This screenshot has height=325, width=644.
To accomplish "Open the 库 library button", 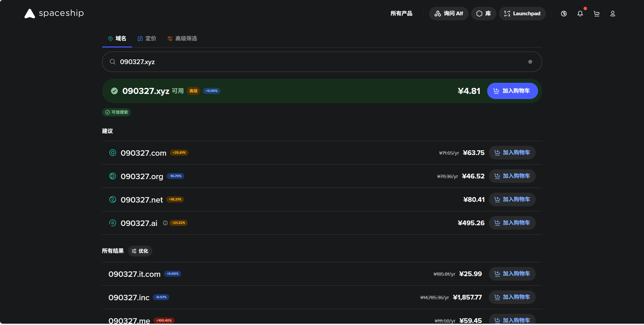I will [483, 14].
